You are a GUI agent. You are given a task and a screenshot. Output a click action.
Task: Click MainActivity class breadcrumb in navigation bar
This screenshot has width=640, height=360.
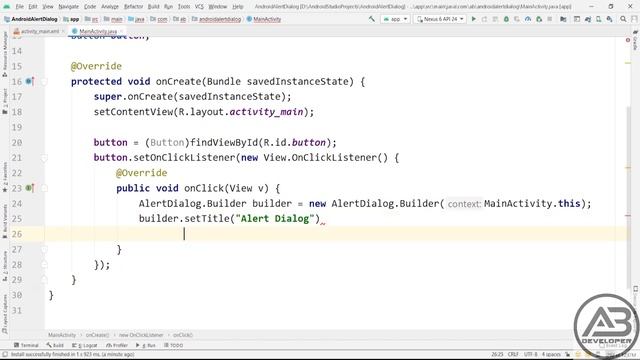coord(264,19)
